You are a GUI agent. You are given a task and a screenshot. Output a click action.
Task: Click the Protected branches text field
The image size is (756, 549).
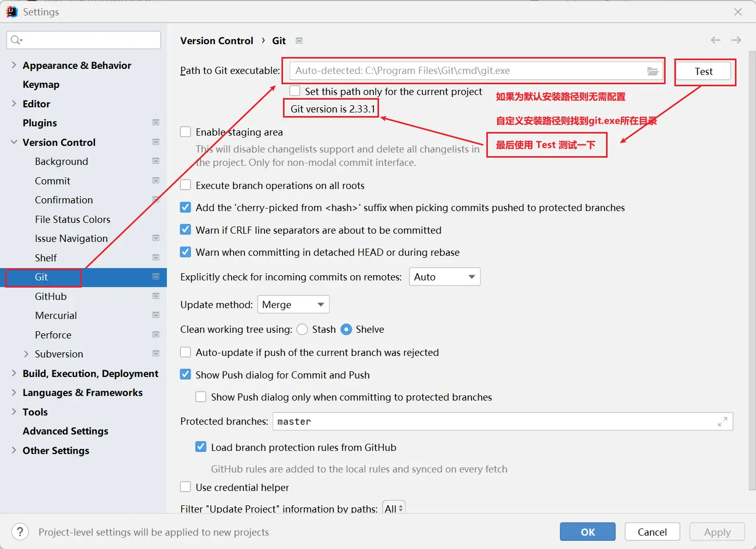[x=503, y=422]
